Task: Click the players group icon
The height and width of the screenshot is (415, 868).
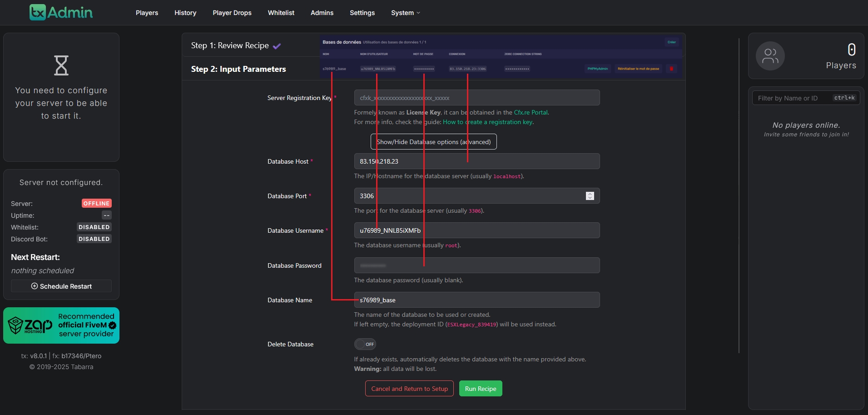Action: (x=770, y=56)
